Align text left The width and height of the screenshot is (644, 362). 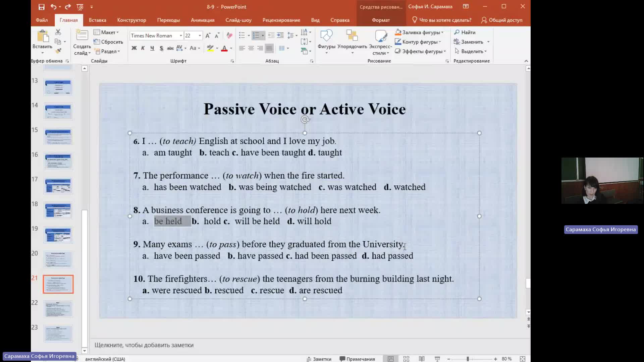coord(241,48)
